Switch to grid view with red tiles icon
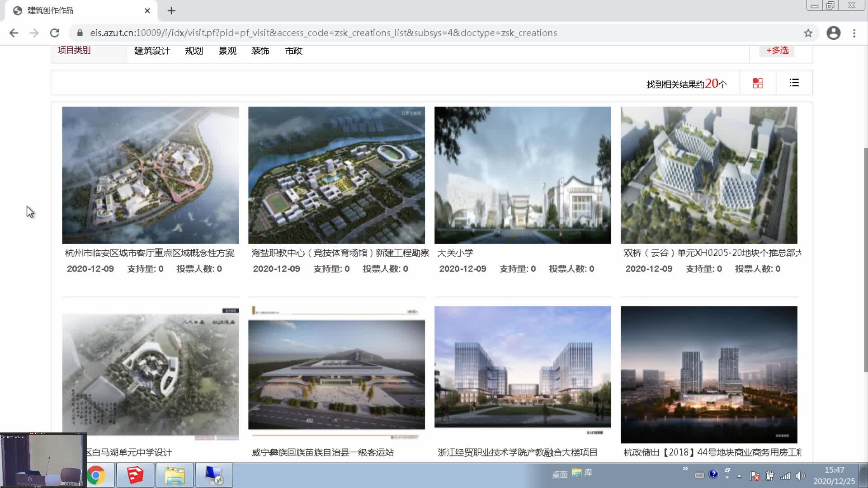Image resolution: width=868 pixels, height=488 pixels. [758, 83]
